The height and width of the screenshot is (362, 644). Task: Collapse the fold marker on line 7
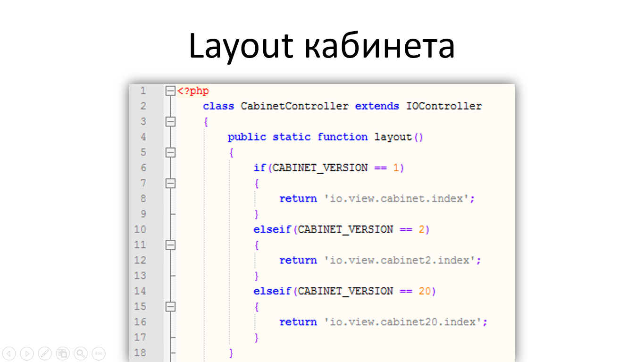click(170, 183)
